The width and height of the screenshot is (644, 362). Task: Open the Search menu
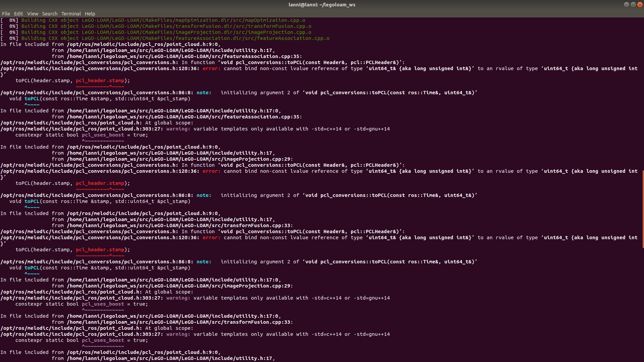[50, 14]
